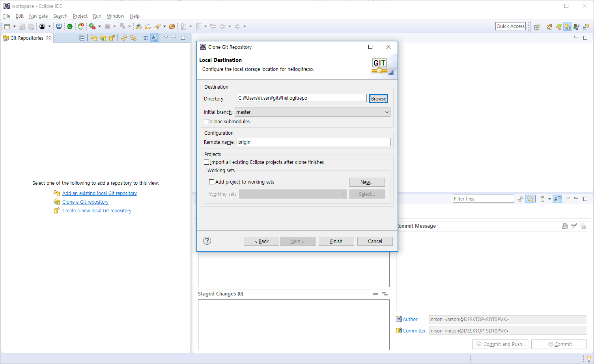Open the Help menu

[x=134, y=16]
